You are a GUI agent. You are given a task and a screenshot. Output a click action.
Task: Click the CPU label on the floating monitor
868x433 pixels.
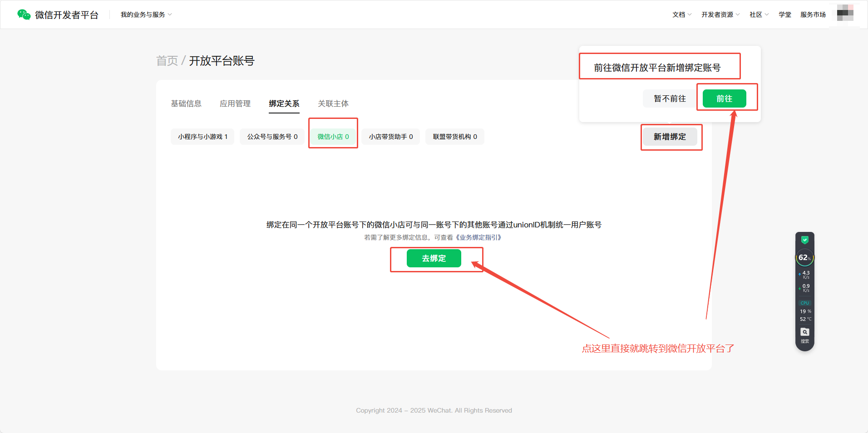805,303
